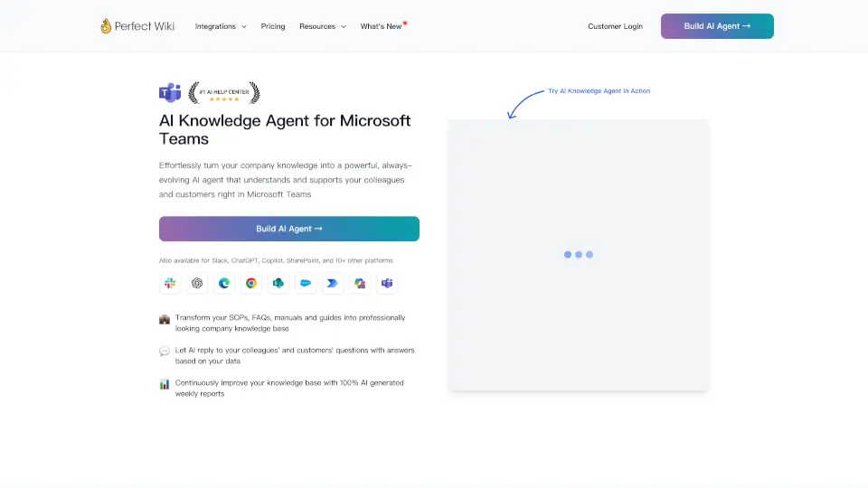868x488 pixels.
Task: Open the SharePoint platform icon
Action: (x=278, y=283)
